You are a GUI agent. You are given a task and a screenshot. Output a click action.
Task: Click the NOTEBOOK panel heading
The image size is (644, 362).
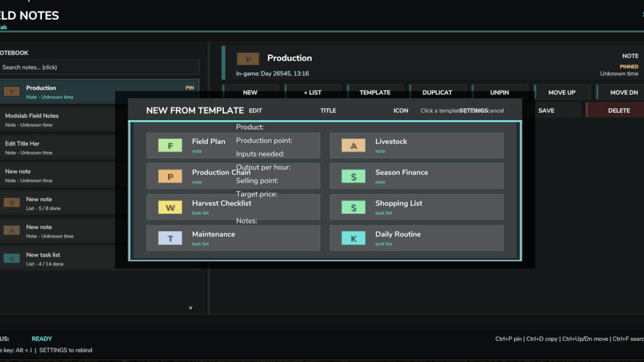pyautogui.click(x=14, y=53)
